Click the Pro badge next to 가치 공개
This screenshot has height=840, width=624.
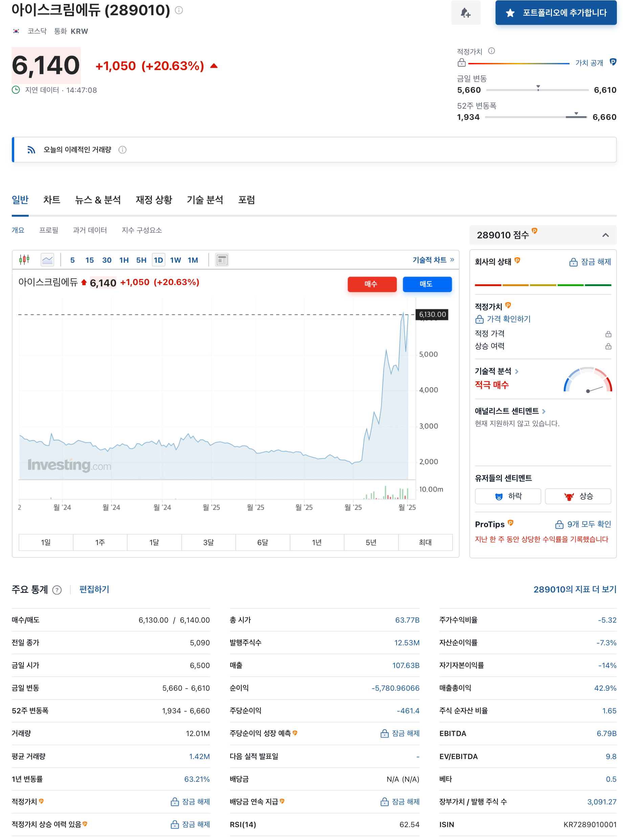click(613, 62)
